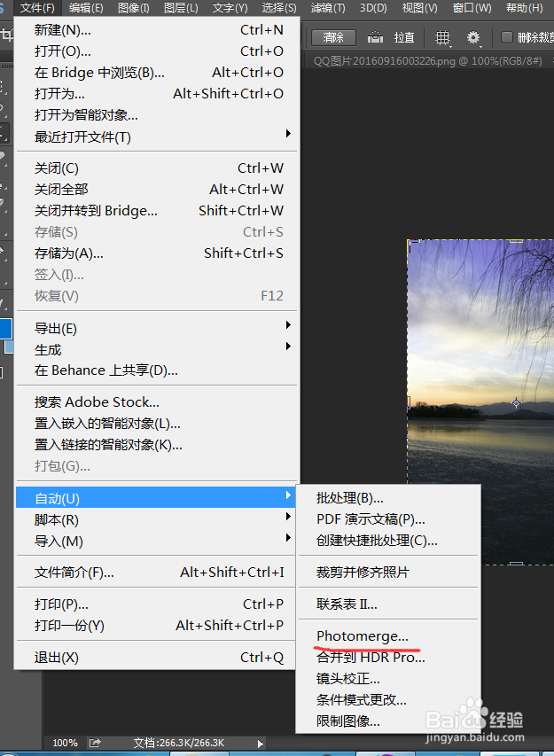Click the 清除 button
Viewport: 554px width, 756px height.
coord(333,37)
